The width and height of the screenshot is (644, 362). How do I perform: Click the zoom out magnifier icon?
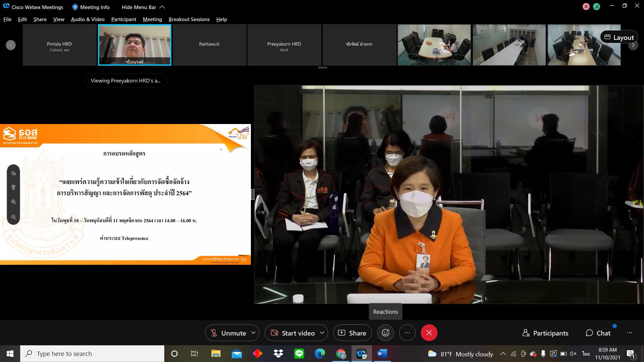[13, 217]
